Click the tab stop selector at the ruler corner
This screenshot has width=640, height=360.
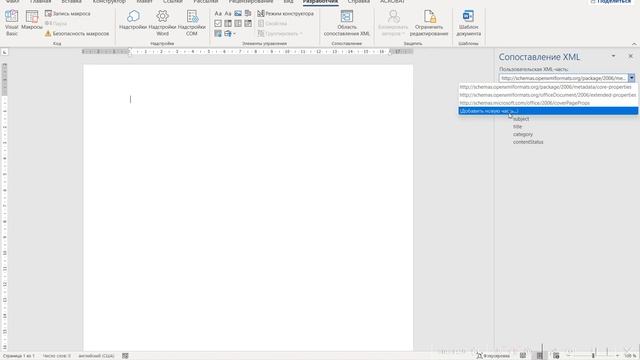(x=4, y=52)
